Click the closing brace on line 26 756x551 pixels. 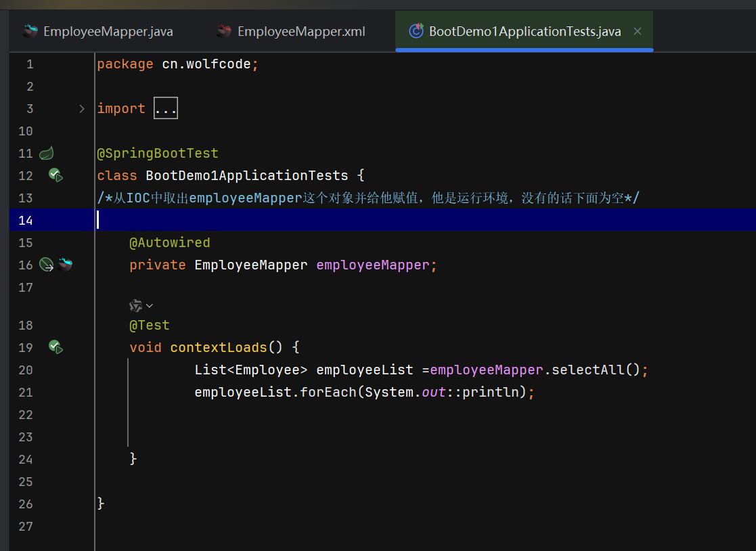tap(101, 503)
